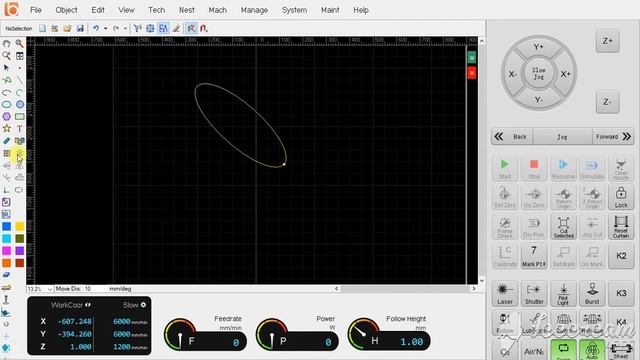Screen dimensions: 640x360
Task: Open the Undo history dropdown arrow
Action: [x=105, y=28]
